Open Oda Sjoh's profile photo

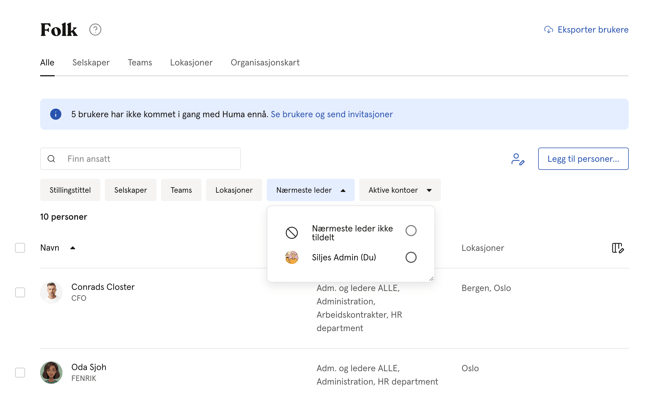(x=51, y=372)
